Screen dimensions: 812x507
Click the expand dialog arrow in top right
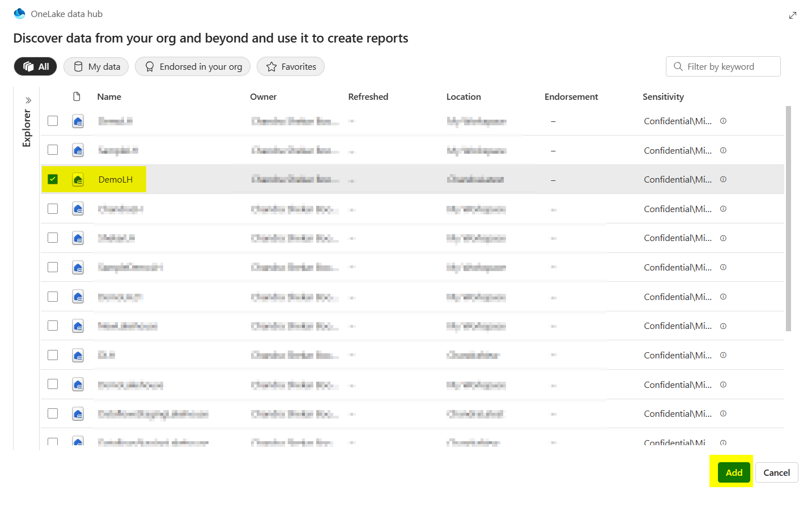792,15
